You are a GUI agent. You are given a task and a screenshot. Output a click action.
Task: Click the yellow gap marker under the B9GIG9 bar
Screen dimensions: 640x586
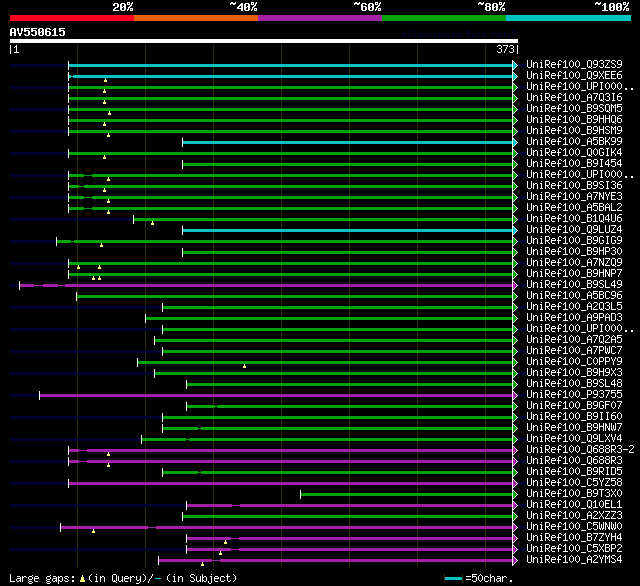click(x=102, y=245)
